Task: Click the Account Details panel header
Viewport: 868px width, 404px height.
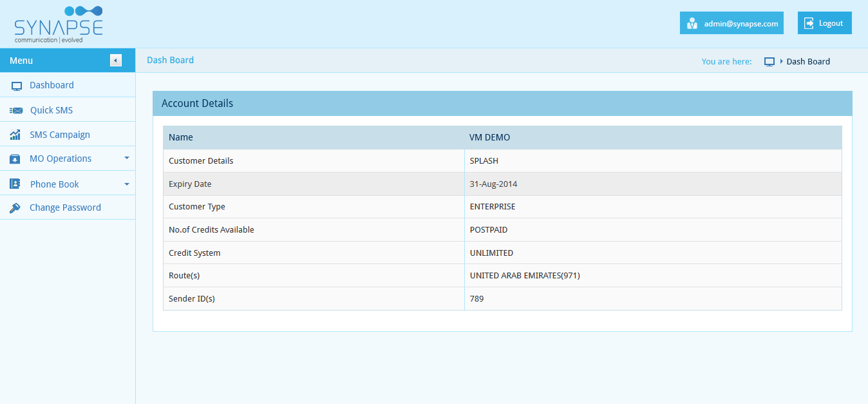Action: (502, 103)
